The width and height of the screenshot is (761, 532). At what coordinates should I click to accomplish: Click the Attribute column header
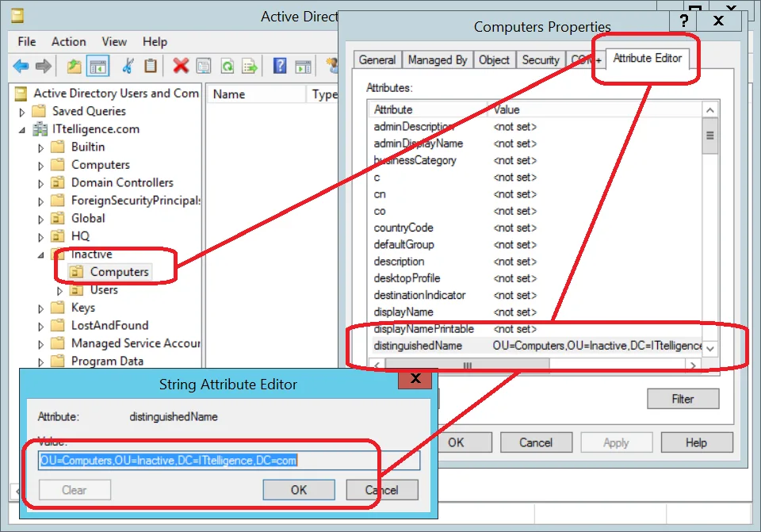tap(427, 109)
